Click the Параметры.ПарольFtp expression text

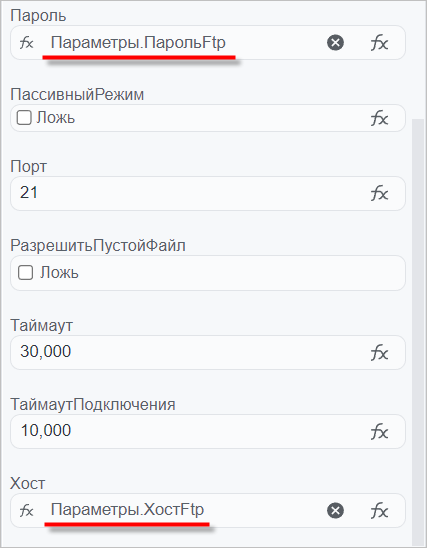(138, 43)
